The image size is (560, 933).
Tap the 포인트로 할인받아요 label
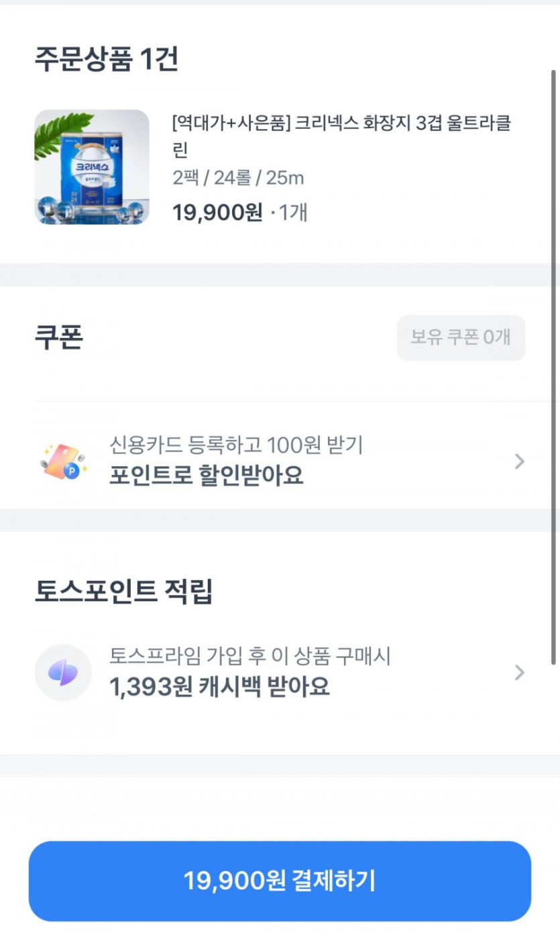[207, 475]
